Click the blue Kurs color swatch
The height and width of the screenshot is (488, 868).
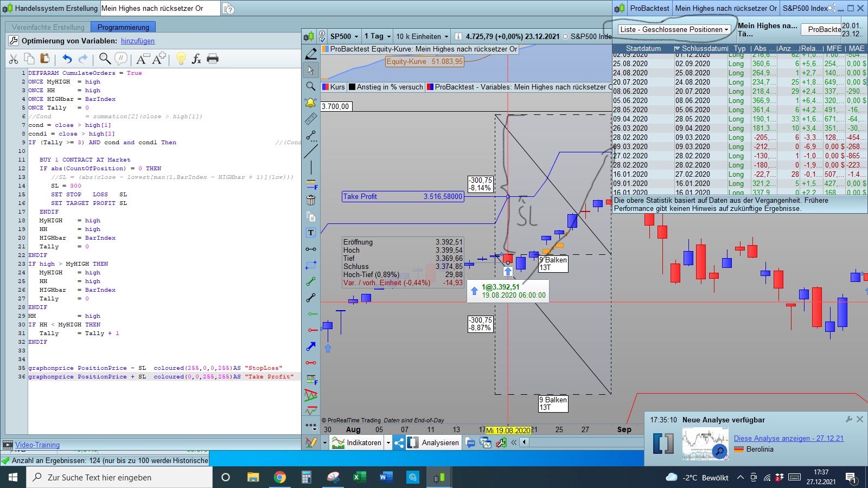coord(325,87)
